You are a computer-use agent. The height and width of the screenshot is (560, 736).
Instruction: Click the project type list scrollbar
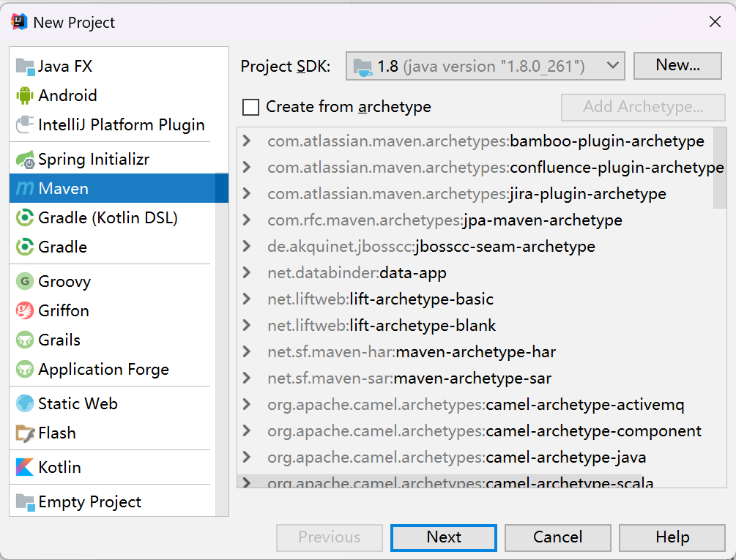(222, 345)
